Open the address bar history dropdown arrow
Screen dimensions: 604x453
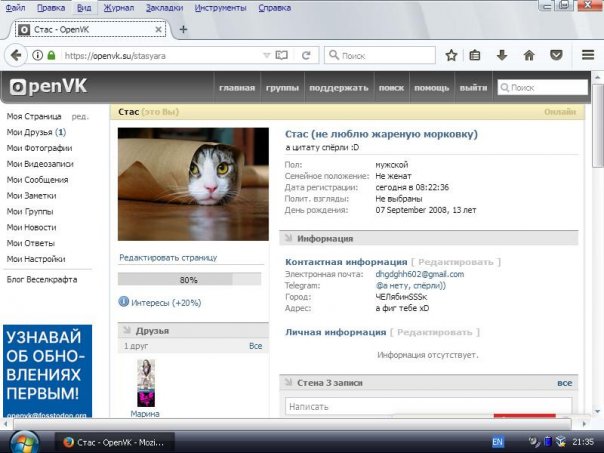click(266, 56)
